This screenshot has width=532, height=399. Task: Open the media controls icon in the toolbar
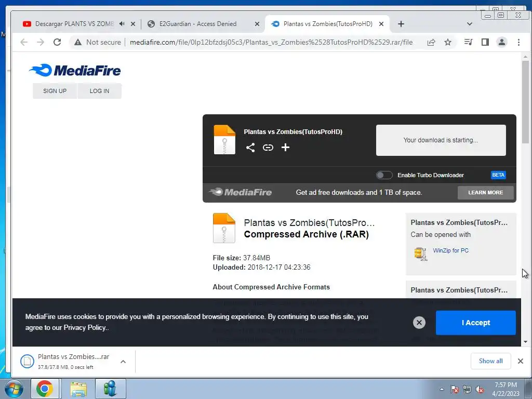coord(468,42)
